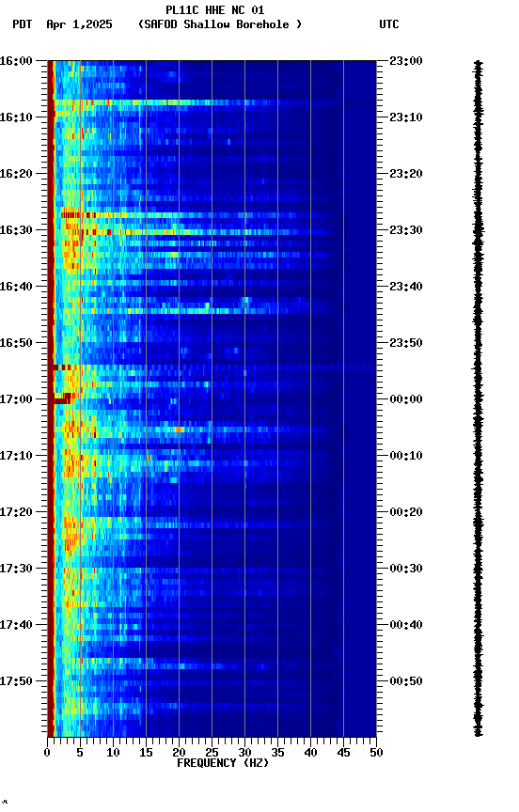Click the 5 Hz axis tick label
This screenshot has height=812, width=519.
(x=80, y=753)
